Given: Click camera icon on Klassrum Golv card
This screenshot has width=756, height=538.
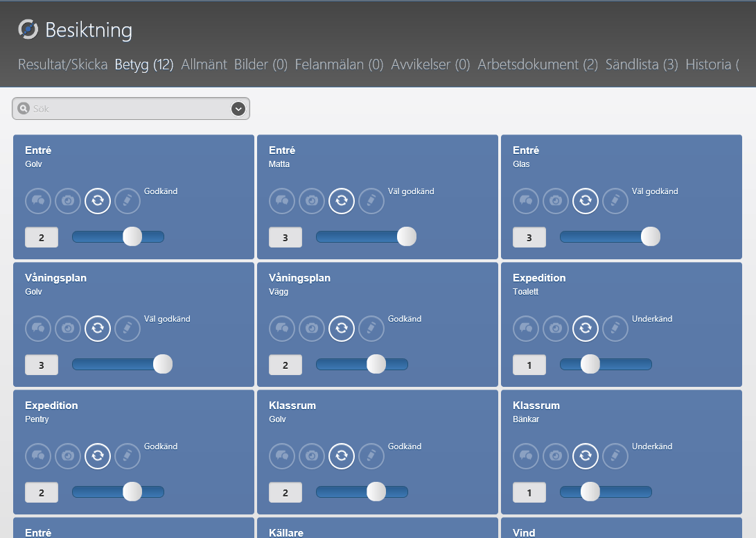Looking at the screenshot, I should [312, 456].
